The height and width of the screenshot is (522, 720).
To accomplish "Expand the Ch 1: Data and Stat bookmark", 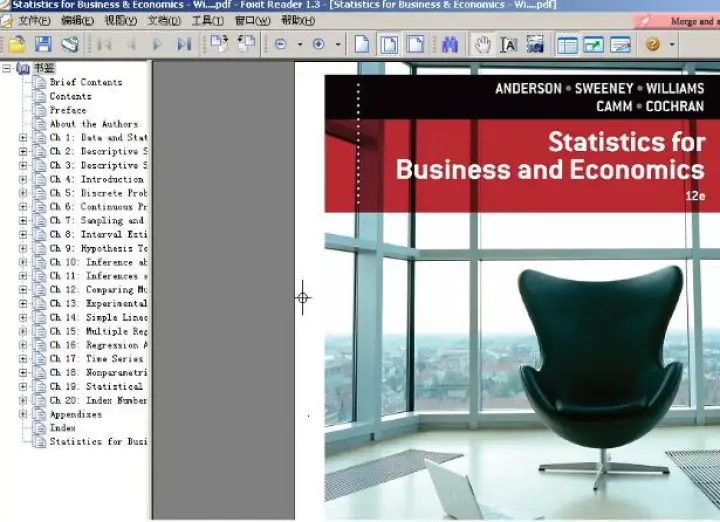I will (x=22, y=138).
